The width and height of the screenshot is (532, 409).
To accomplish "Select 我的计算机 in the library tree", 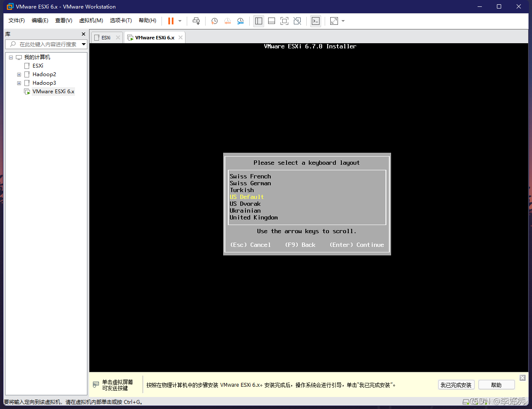I will (37, 57).
